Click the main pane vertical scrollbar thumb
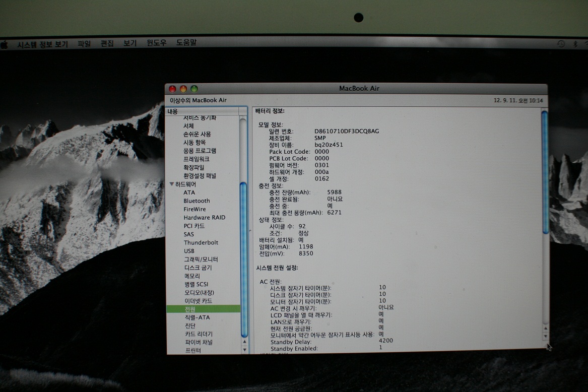 pos(545,171)
